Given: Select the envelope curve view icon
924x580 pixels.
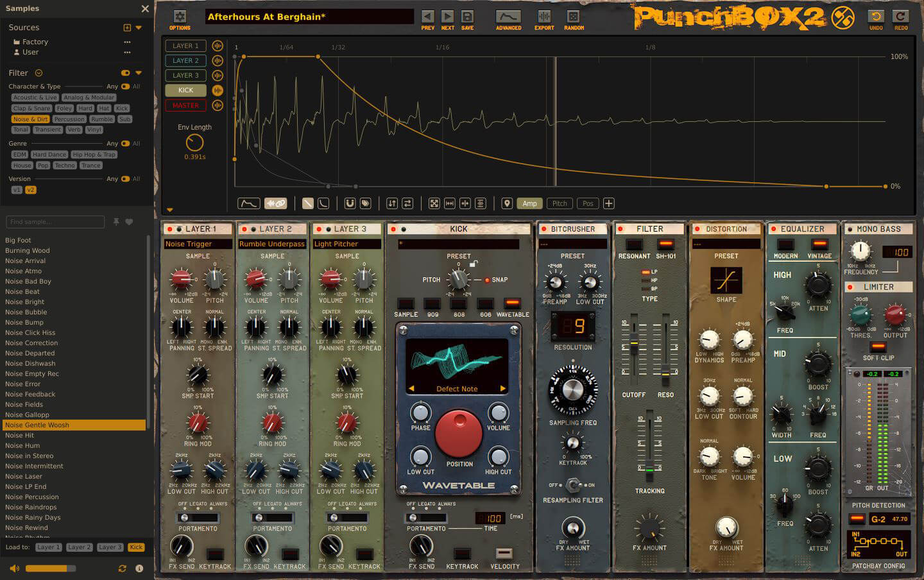Looking at the screenshot, I should (248, 203).
